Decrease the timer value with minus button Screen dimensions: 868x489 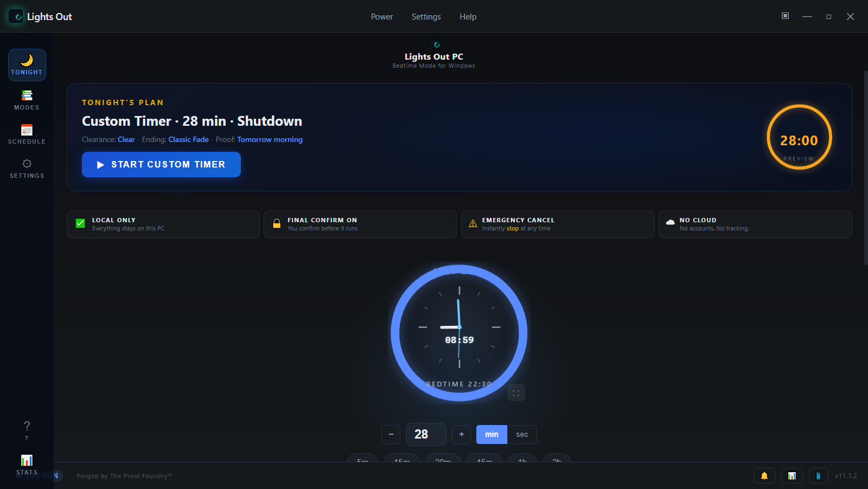coord(391,434)
